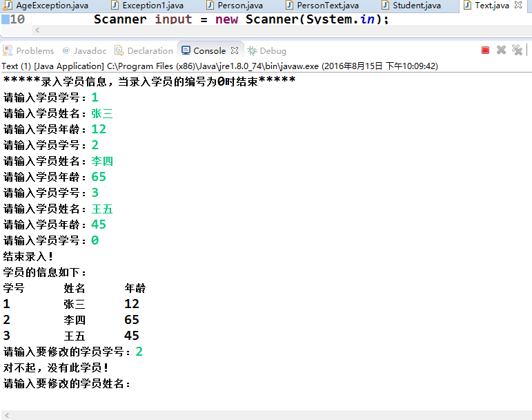Click the 姓名 column header in output
Screen dimensions: 532x420
[x=75, y=288]
